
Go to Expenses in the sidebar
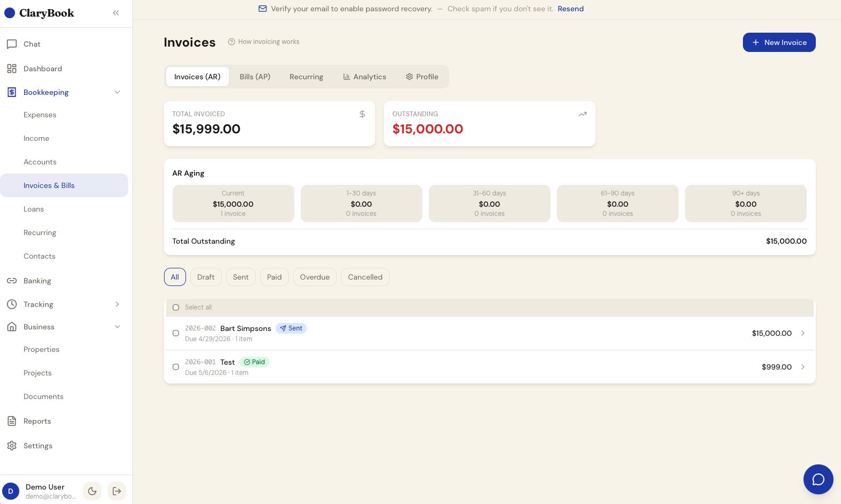tap(40, 115)
